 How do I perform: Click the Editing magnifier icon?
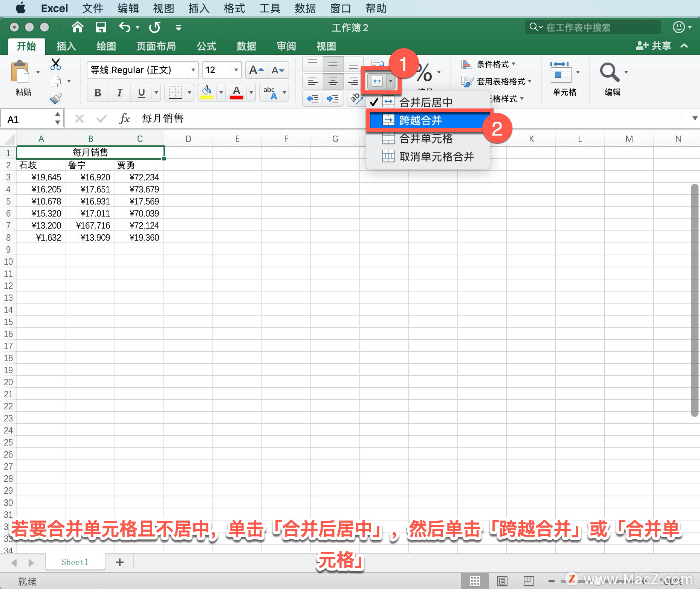coord(609,72)
